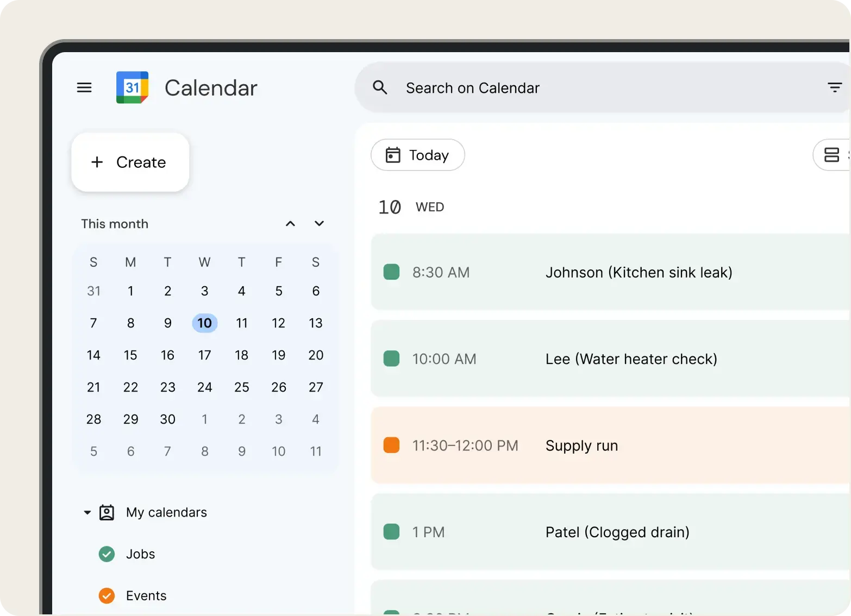The height and width of the screenshot is (616, 851).
Task: Go to next month in mini calendar
Action: coord(319,224)
